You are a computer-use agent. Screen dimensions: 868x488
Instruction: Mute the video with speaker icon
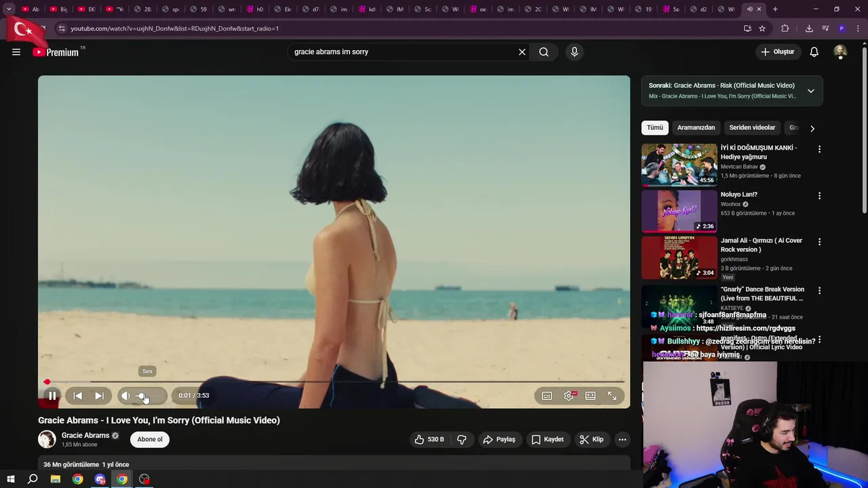coord(125,396)
